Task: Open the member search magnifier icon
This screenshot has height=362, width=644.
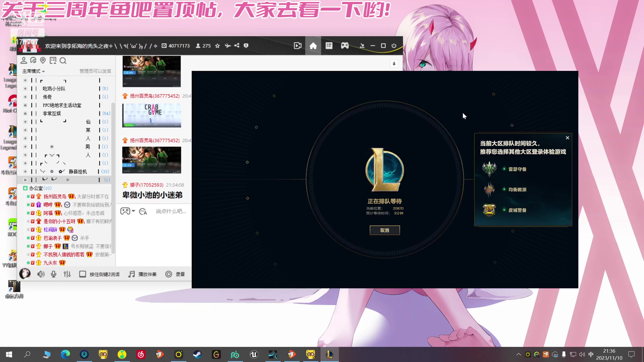Action: (x=63, y=61)
